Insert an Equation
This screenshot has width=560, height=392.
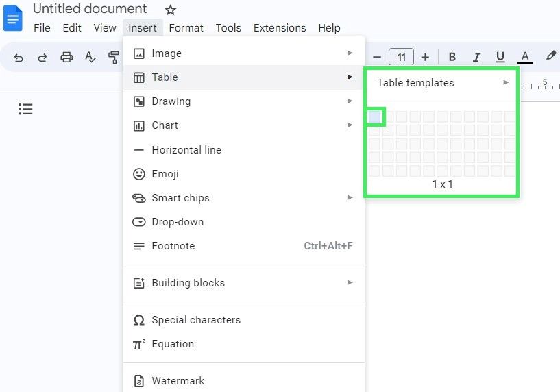click(x=244, y=344)
